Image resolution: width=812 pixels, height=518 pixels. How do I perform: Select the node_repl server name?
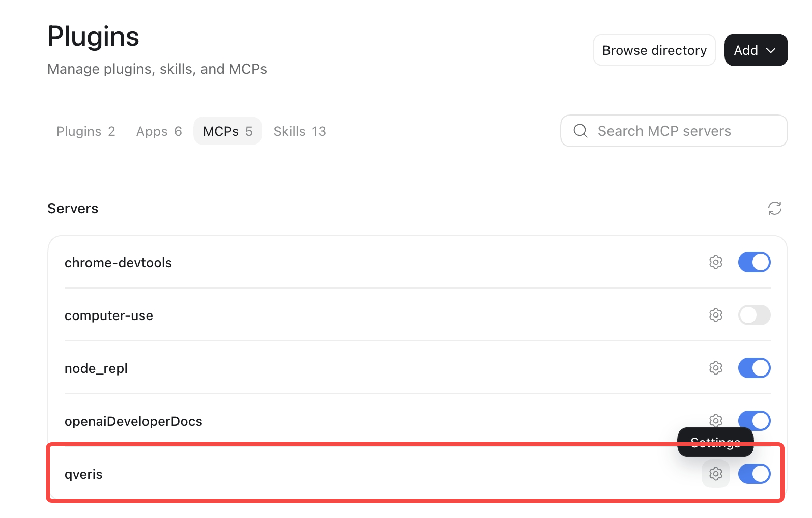(x=96, y=368)
